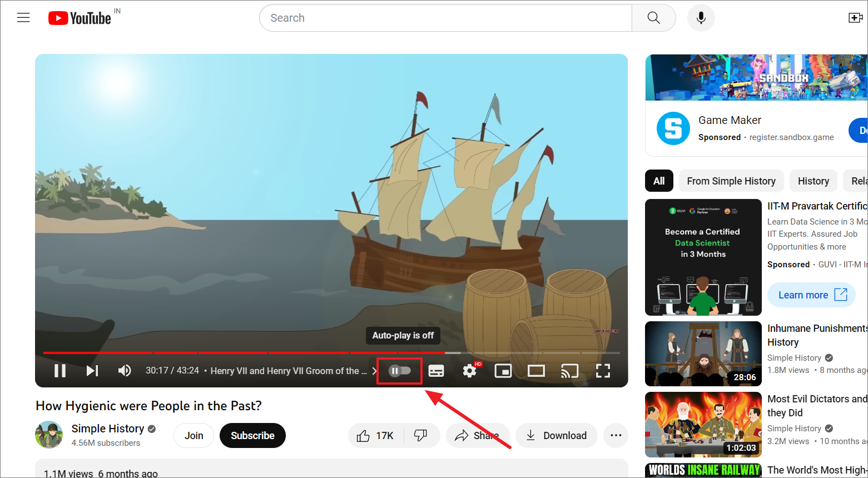This screenshot has width=868, height=478.
Task: Click Learn more on GUVI ad
Action: pos(811,295)
